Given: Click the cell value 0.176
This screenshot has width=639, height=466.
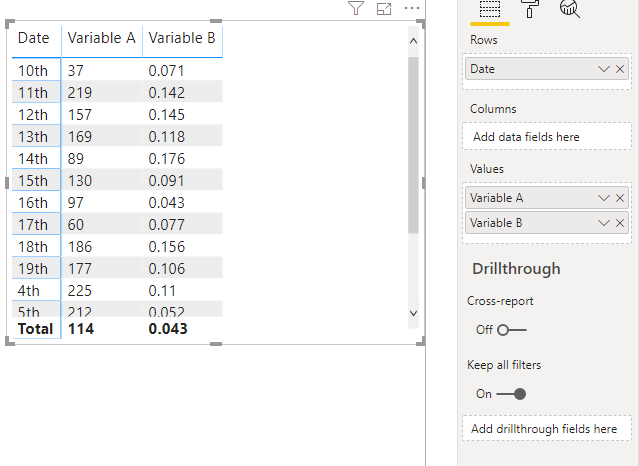Looking at the screenshot, I should click(167, 159).
